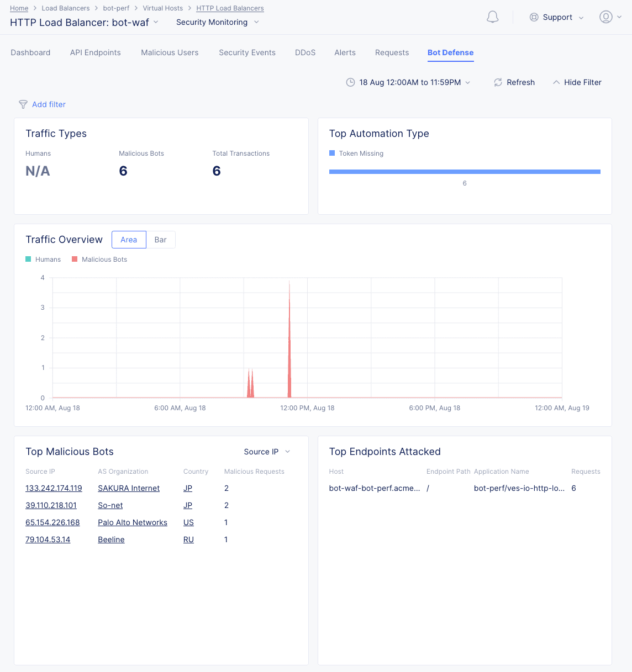
Task: Open the user account avatar icon
Action: 606,17
